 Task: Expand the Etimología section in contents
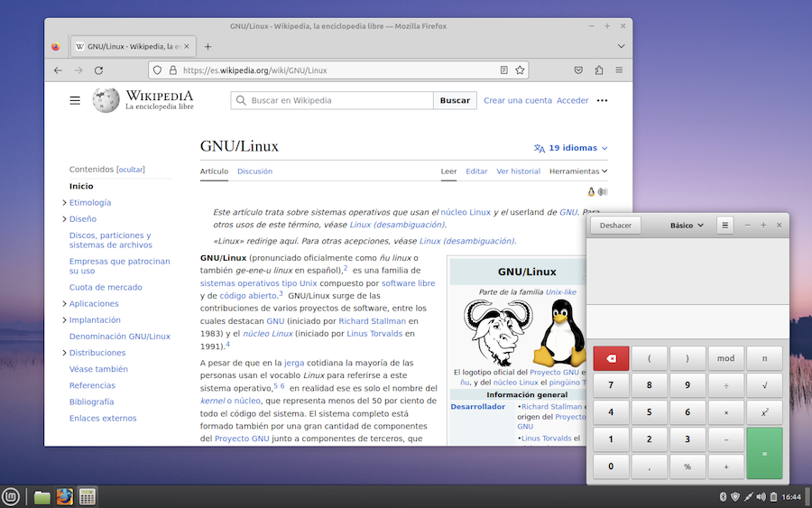(x=65, y=203)
